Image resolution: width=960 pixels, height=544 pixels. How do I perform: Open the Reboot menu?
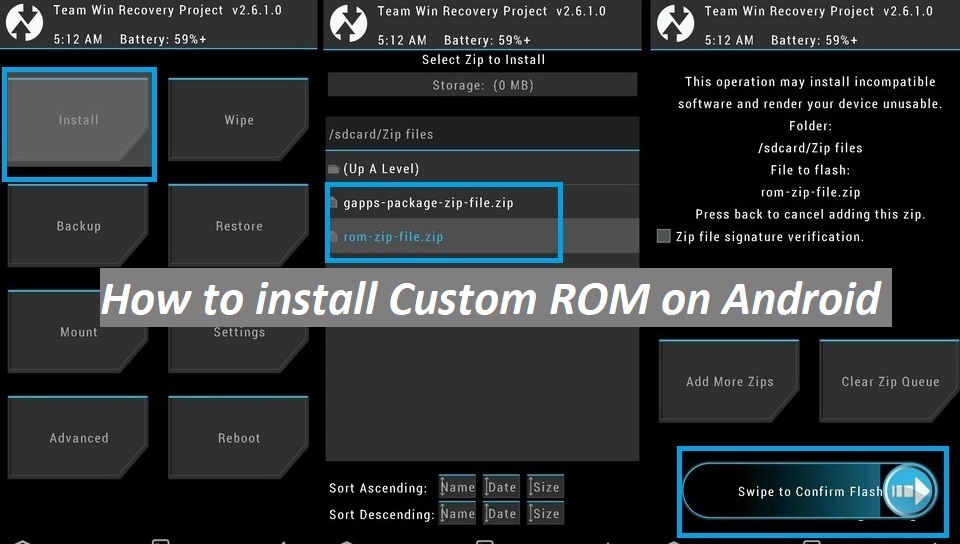click(238, 438)
